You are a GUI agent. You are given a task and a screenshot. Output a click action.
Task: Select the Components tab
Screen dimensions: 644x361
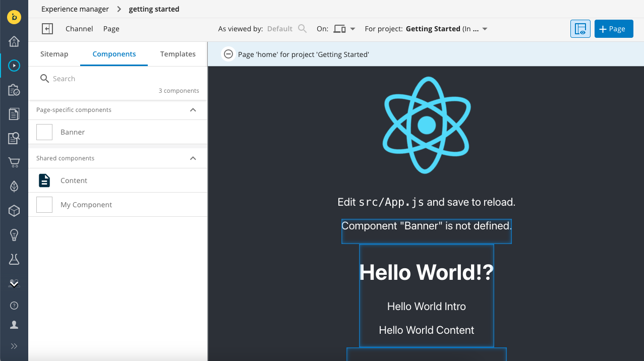coord(114,54)
